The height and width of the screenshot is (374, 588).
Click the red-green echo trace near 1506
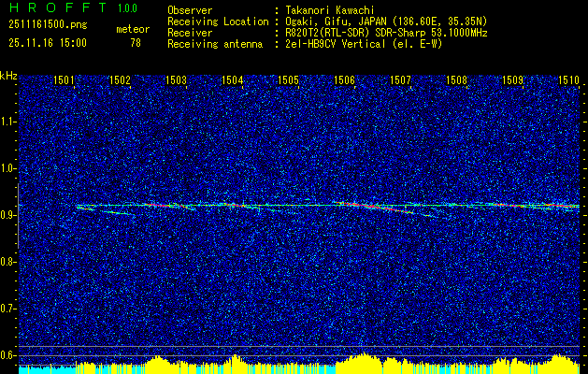(348, 203)
